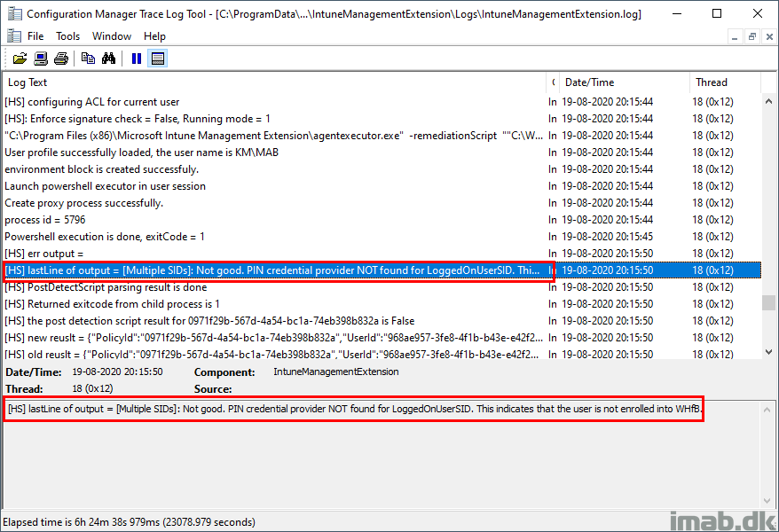The width and height of the screenshot is (779, 532).
Task: Open Find using the binoculars icon
Action: 108,59
